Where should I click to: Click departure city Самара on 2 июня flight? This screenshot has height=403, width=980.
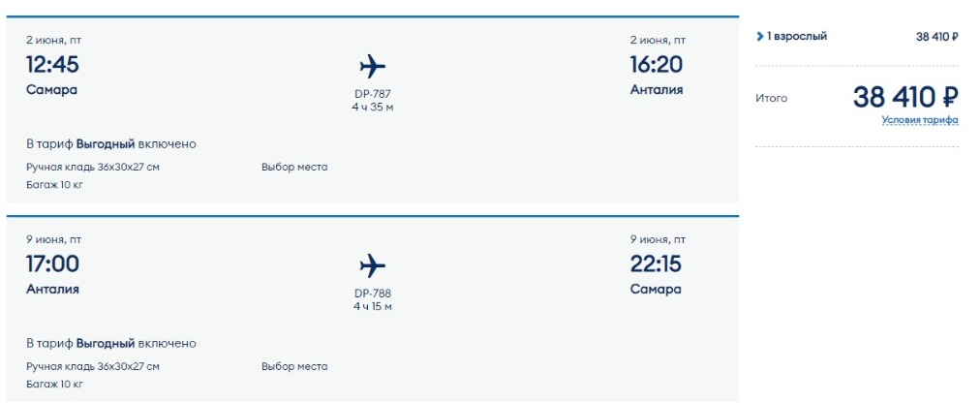click(x=51, y=90)
